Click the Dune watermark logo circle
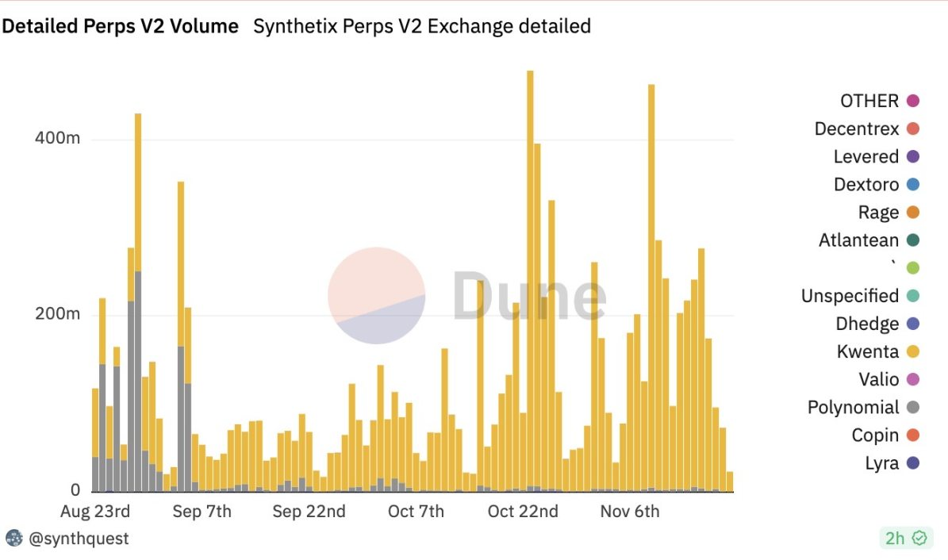948x560 pixels. [376, 296]
